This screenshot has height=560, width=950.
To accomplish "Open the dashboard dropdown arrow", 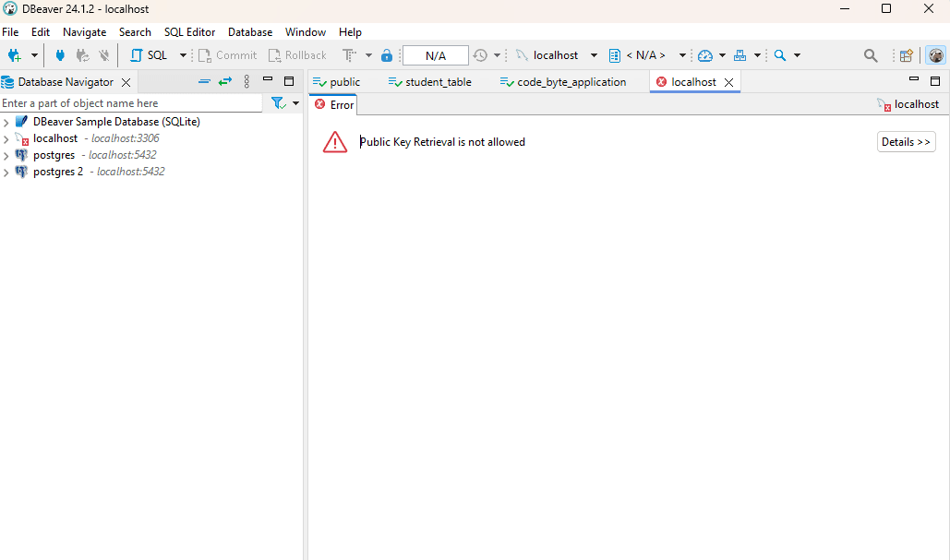I will (722, 55).
